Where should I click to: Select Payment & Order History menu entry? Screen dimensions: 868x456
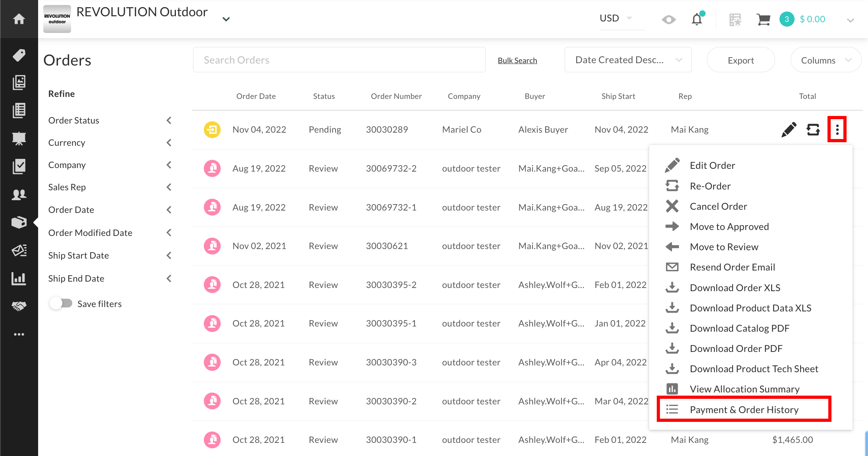pos(744,409)
